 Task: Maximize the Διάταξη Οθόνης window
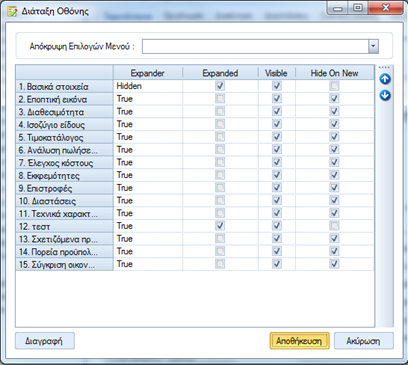[358, 8]
